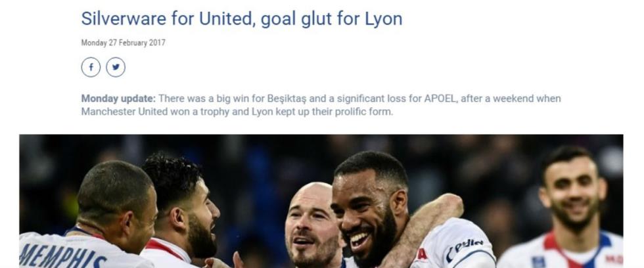Select the bold "Monday update:" label

(118, 99)
